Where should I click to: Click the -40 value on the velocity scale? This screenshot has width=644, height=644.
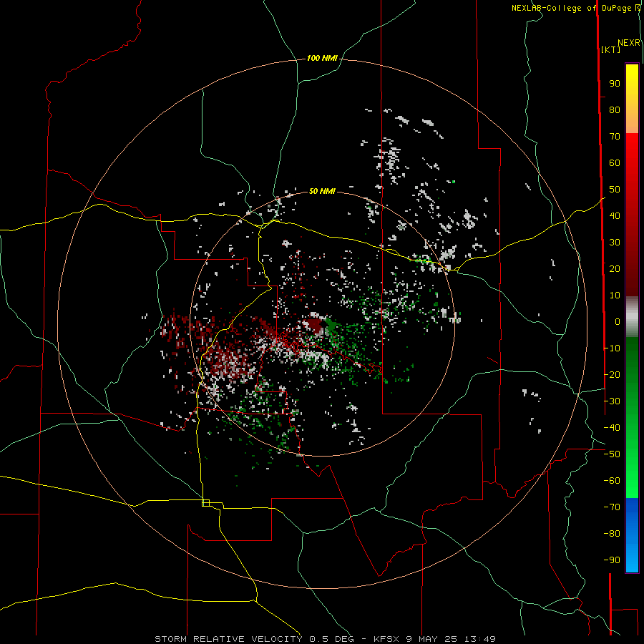tap(612, 428)
